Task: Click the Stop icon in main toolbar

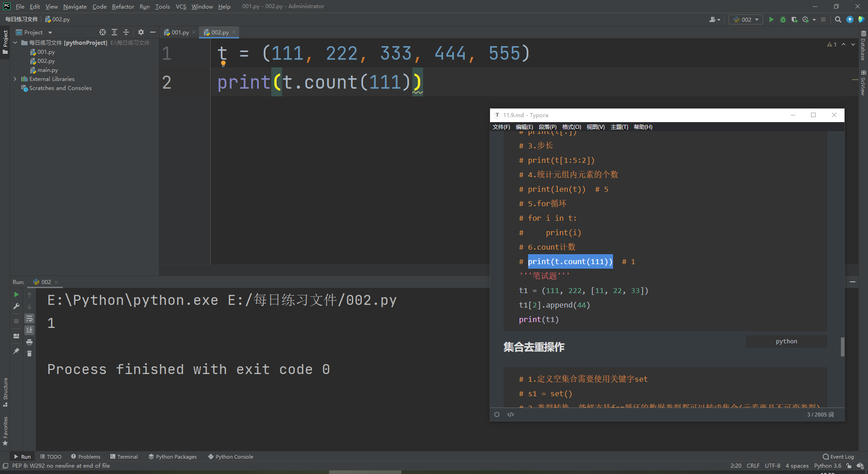Action: point(823,19)
